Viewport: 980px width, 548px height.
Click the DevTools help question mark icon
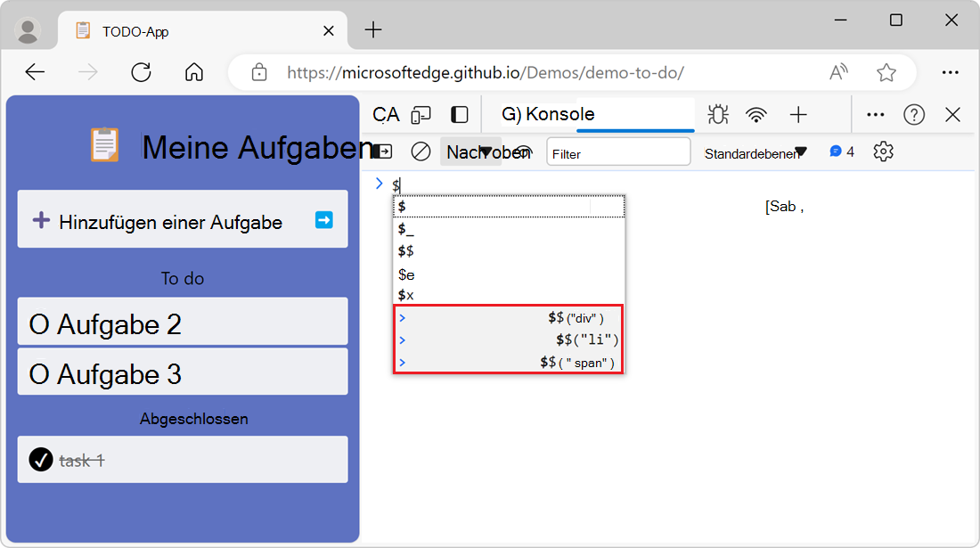pos(914,114)
